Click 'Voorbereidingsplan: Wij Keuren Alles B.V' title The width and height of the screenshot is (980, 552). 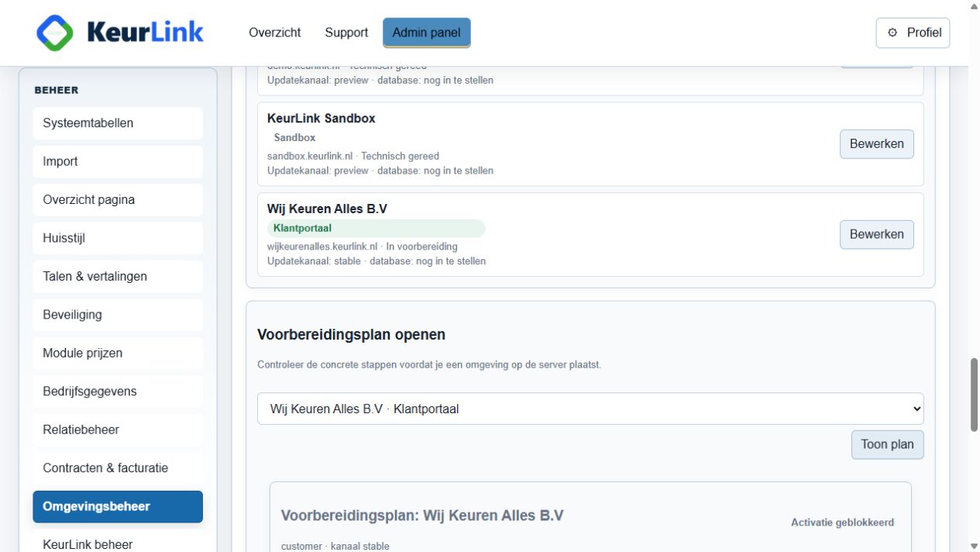[422, 516]
